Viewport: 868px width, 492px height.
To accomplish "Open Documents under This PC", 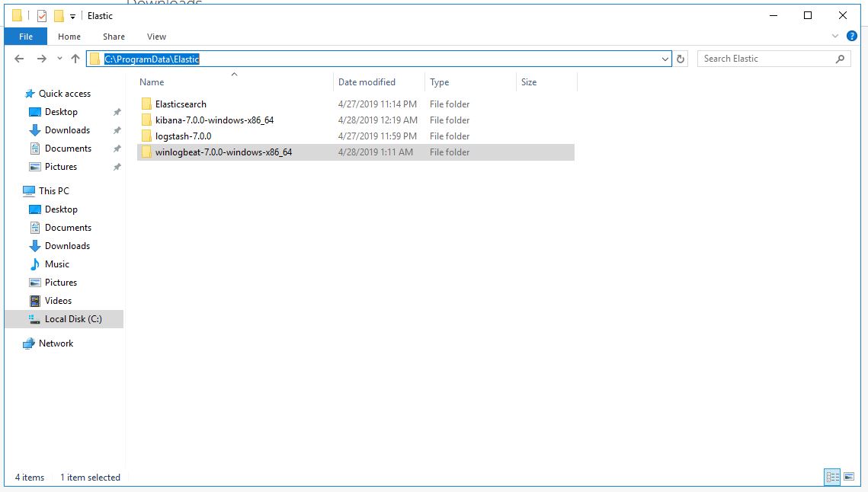I will pyautogui.click(x=68, y=228).
